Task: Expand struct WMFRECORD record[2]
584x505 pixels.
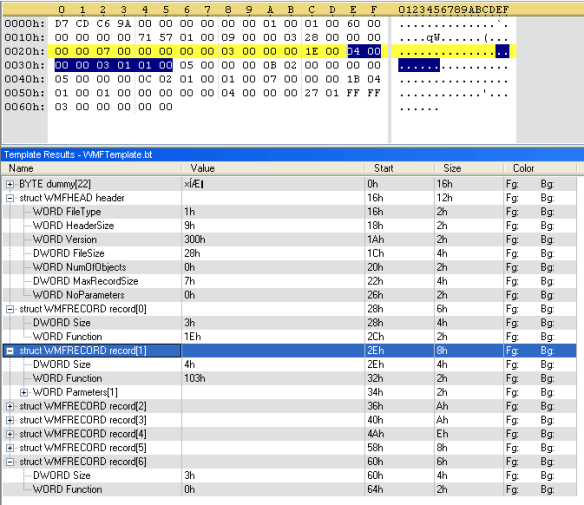Action: coord(10,406)
